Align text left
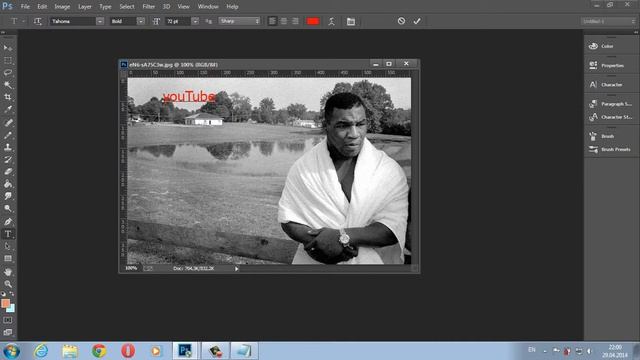The height and width of the screenshot is (360, 640). [x=272, y=21]
